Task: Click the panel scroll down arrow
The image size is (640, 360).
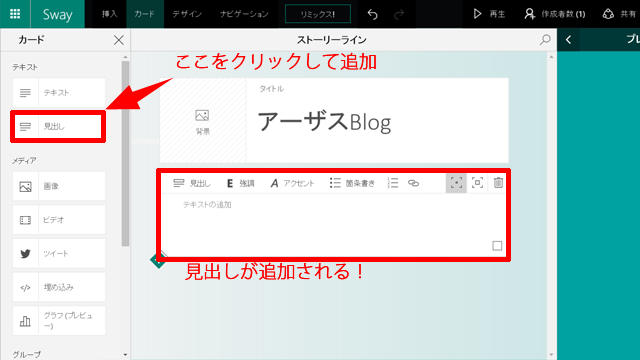Action: [x=125, y=355]
